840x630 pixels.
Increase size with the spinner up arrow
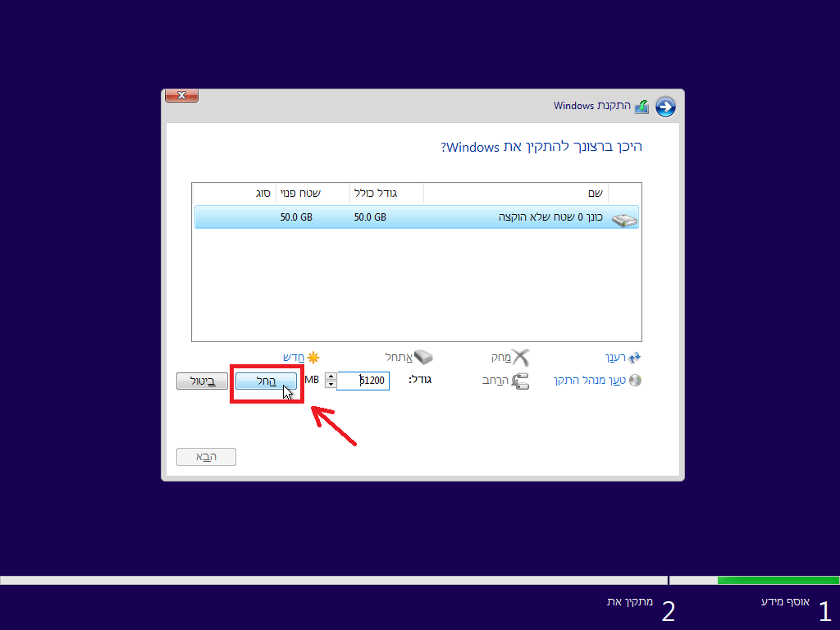(x=331, y=376)
